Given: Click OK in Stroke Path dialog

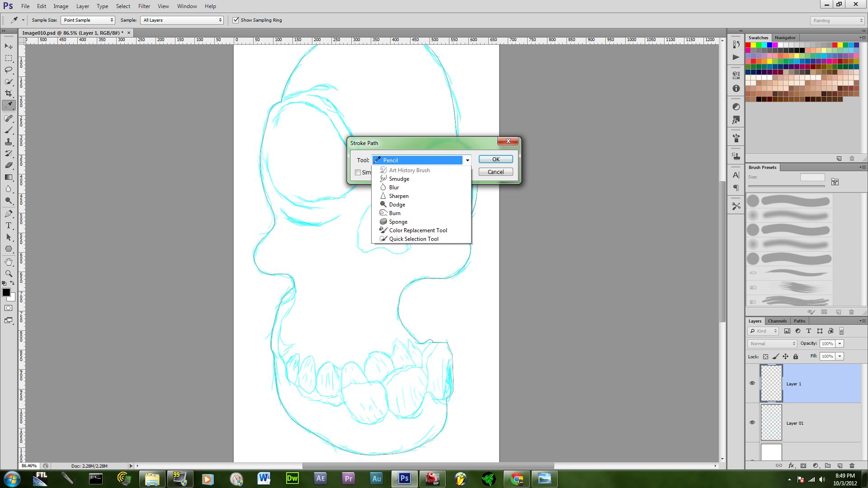Looking at the screenshot, I should coord(495,159).
